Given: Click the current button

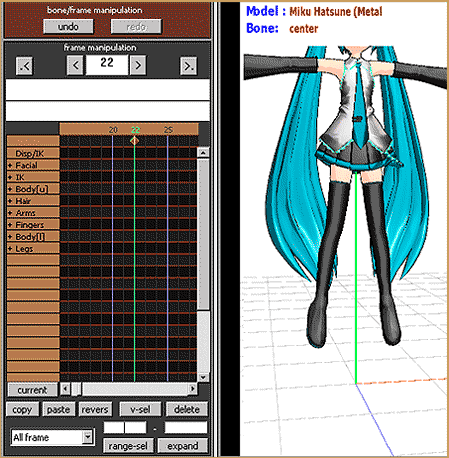Looking at the screenshot, I should coord(32,390).
